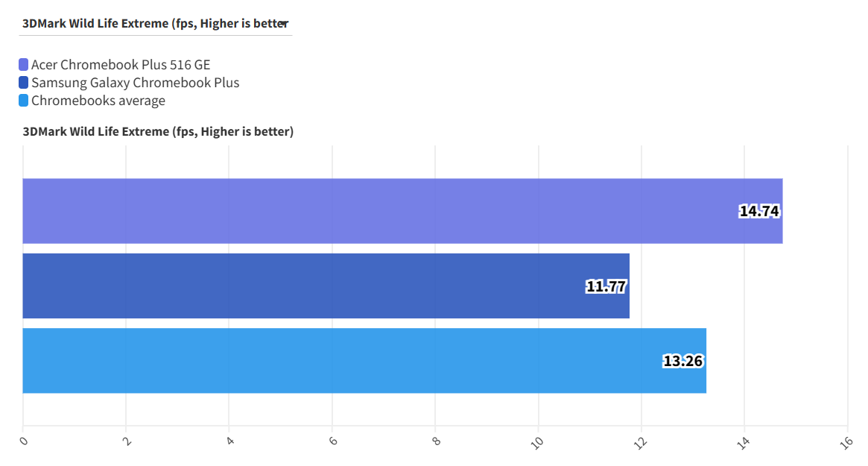The width and height of the screenshot is (868, 466).
Task: Click the Samsung Galaxy Chromebook Plus legend label
Action: (135, 83)
